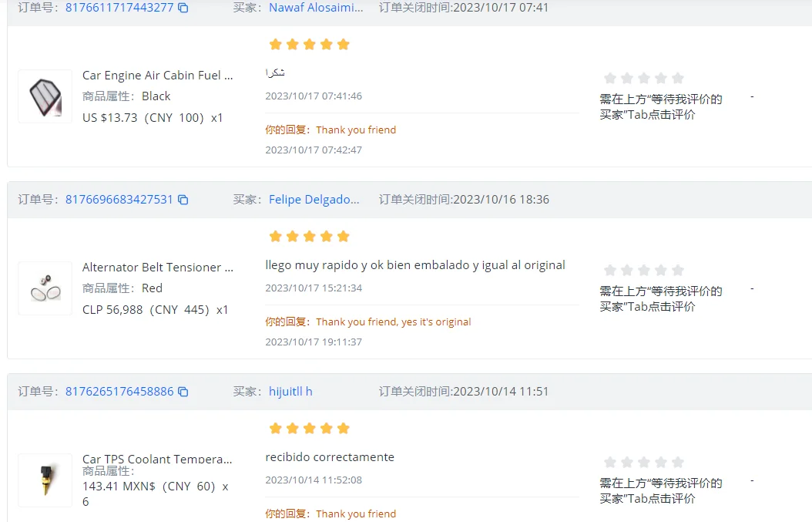Click the belt tensioner product thumbnail
This screenshot has width=812, height=522.
[x=45, y=288]
